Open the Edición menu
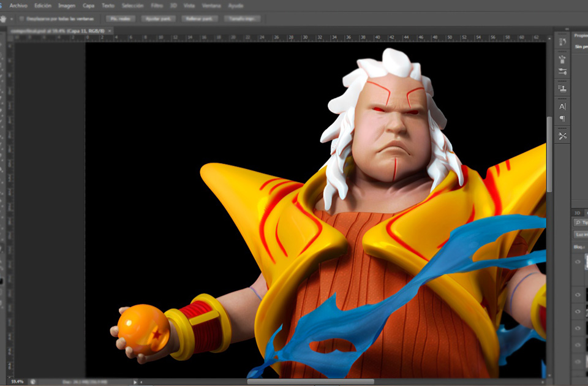Screen dimensions: 588x386 point(43,6)
